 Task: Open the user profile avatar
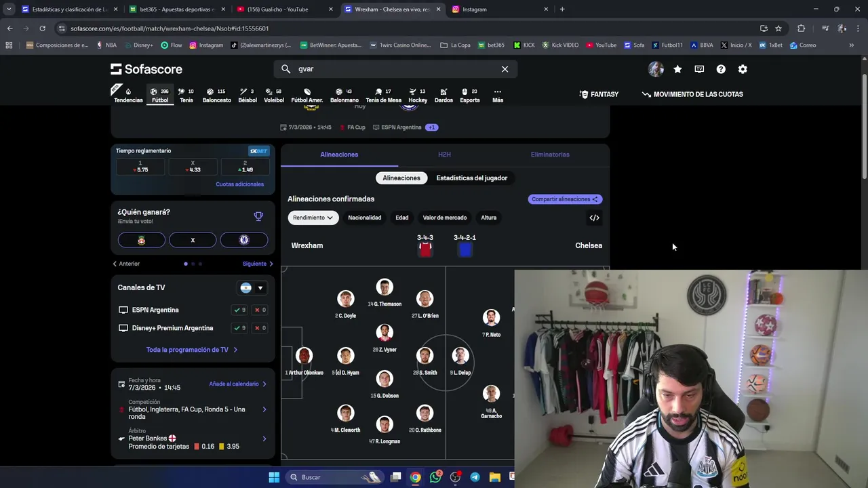coord(656,69)
